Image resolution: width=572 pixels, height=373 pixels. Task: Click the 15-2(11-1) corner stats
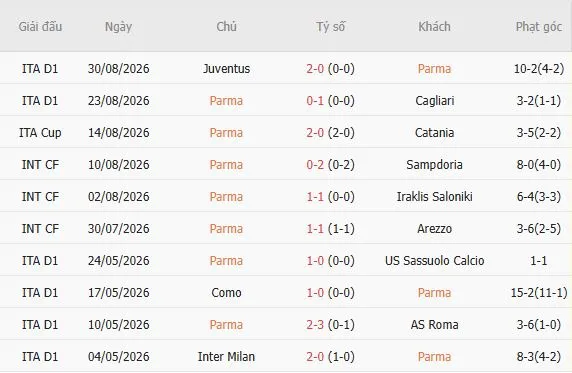pos(539,293)
